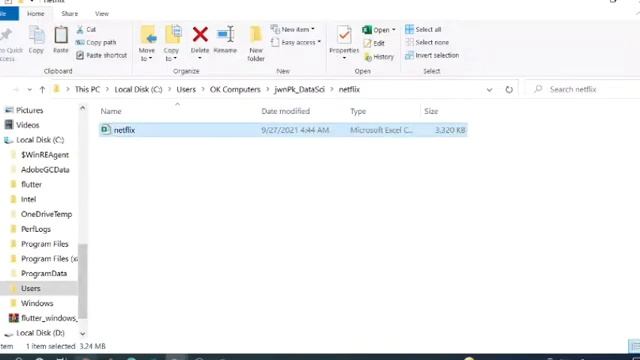Open the Delete options dropdown arrow
640x360 pixels.
pyautogui.click(x=200, y=59)
